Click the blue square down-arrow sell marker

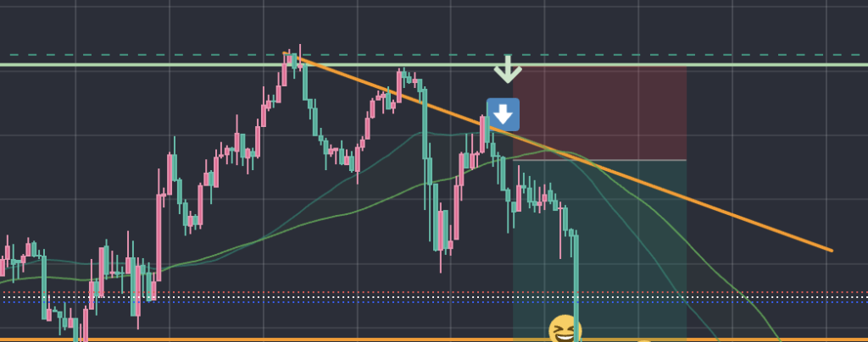[503, 114]
